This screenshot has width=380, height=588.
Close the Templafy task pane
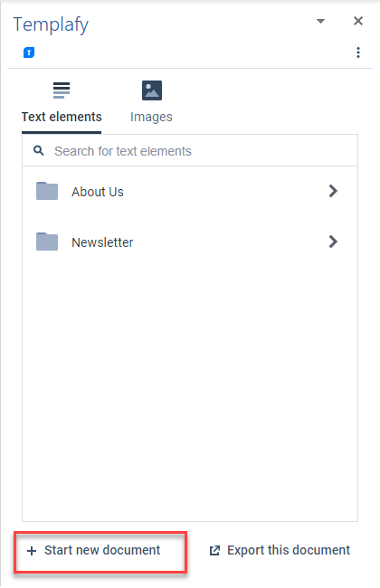pos(358,21)
